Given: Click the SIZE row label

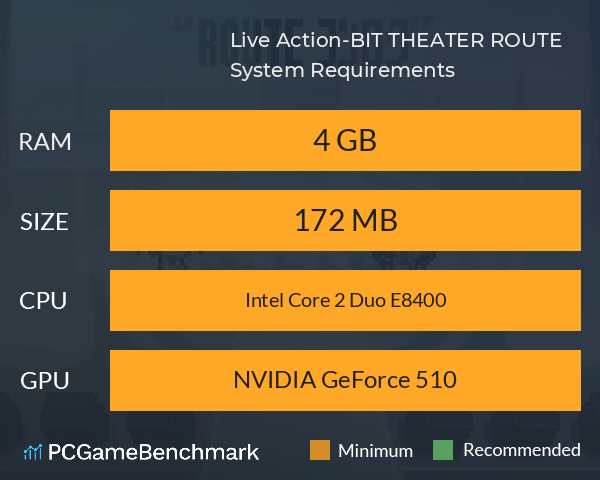Looking at the screenshot, I should (x=44, y=222).
